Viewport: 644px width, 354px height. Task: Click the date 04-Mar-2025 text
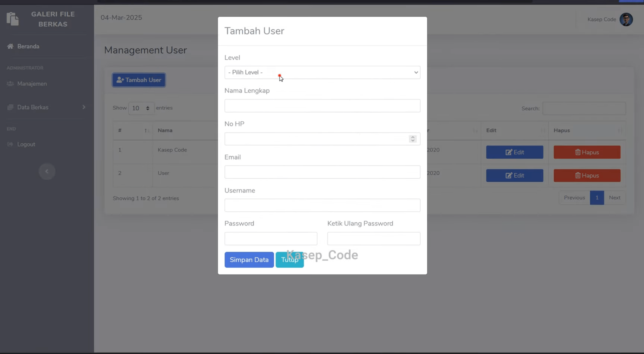pyautogui.click(x=121, y=18)
